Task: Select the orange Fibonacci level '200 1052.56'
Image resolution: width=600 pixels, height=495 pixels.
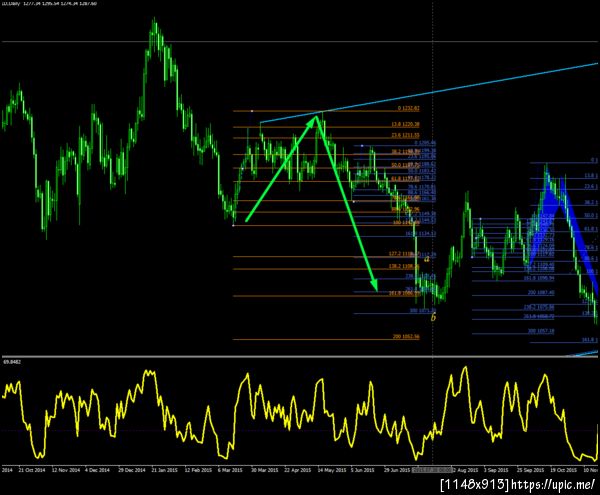Action: click(x=406, y=337)
